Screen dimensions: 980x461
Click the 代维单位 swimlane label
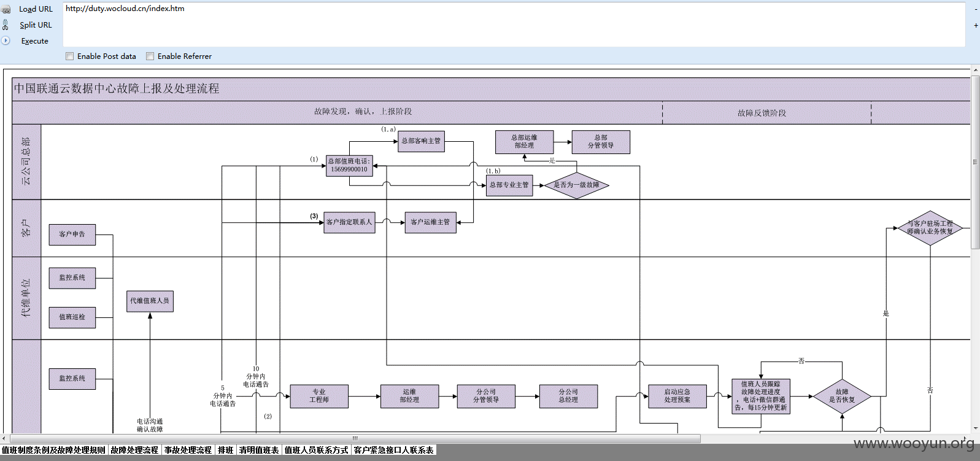click(x=26, y=298)
